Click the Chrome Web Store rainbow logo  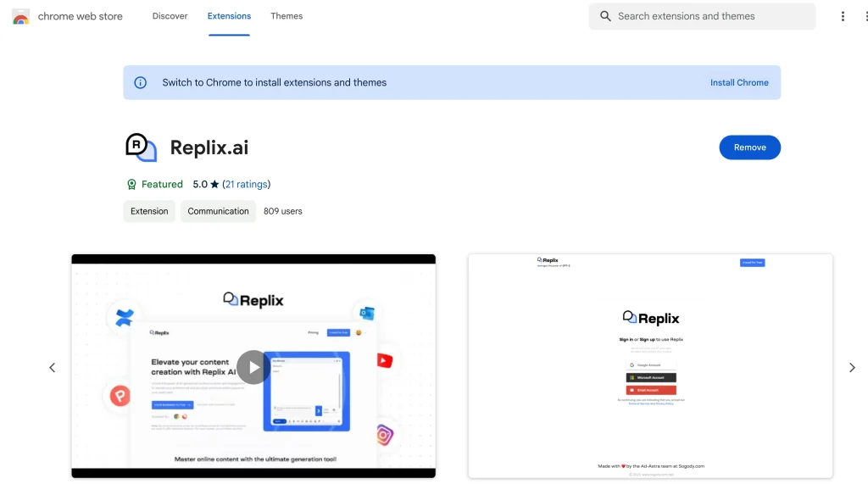point(21,17)
